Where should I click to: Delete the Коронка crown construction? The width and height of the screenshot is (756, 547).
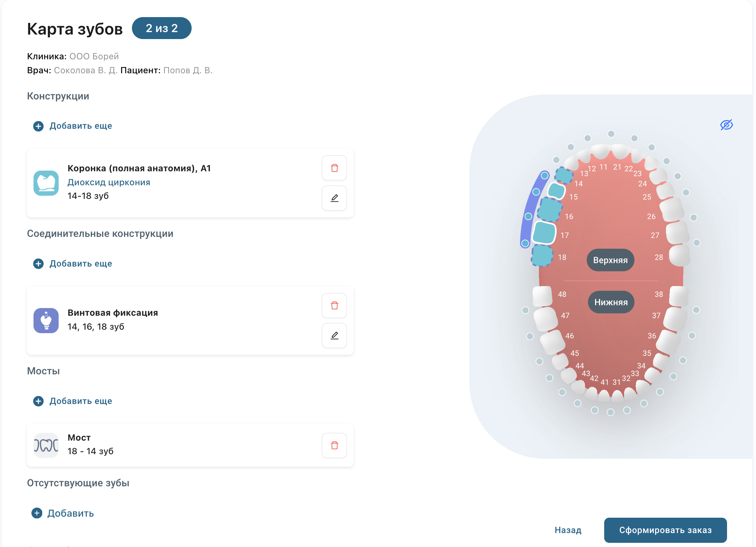click(x=334, y=168)
